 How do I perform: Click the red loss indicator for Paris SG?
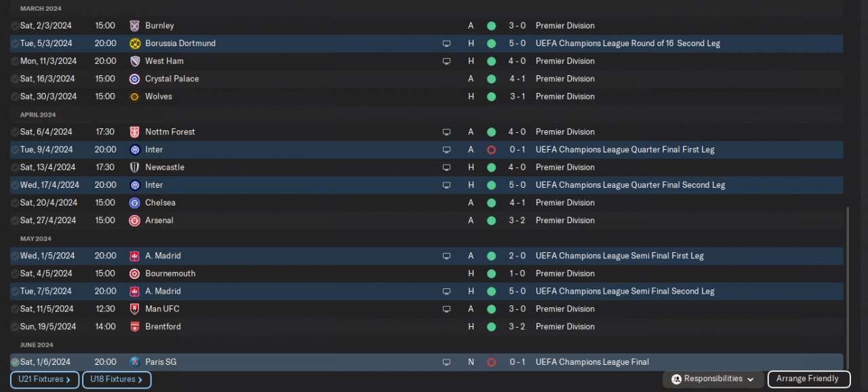click(x=491, y=362)
